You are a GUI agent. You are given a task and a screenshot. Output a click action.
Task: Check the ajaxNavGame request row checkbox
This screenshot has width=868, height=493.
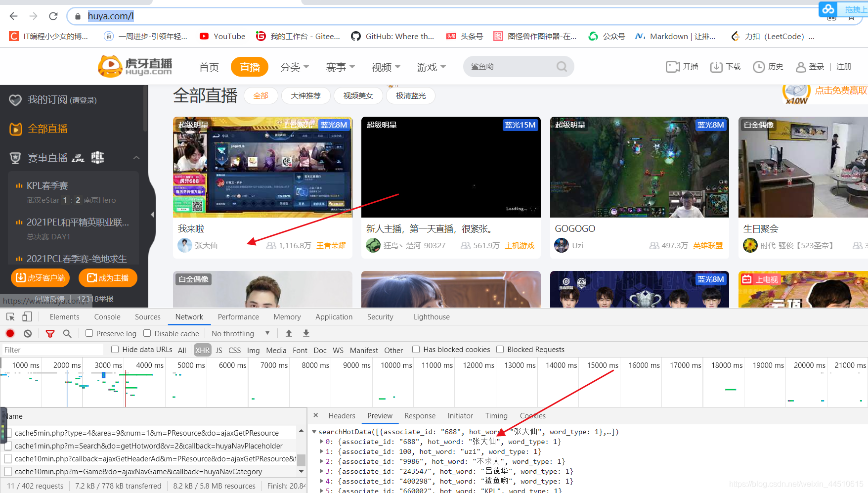8,472
